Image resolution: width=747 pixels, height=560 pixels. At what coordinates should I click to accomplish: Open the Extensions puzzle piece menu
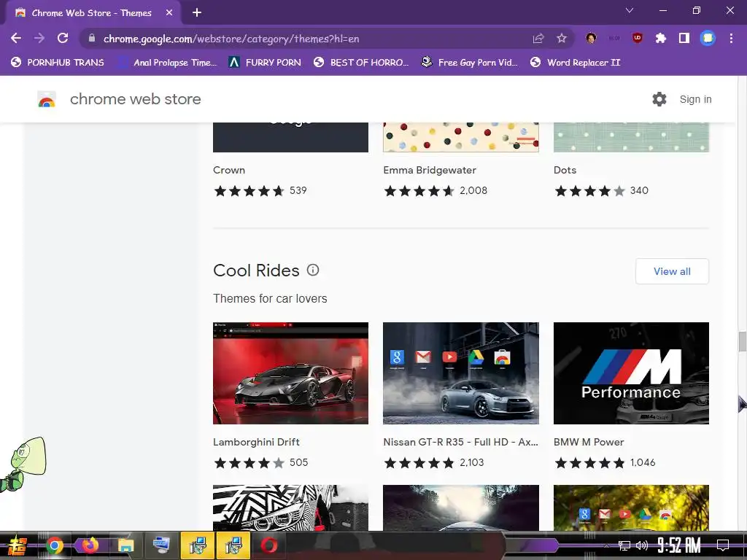click(x=660, y=38)
